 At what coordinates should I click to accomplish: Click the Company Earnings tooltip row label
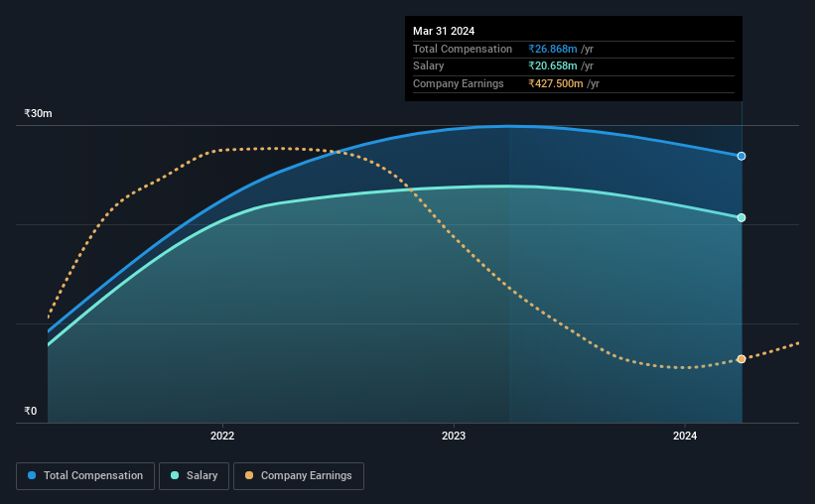point(458,83)
